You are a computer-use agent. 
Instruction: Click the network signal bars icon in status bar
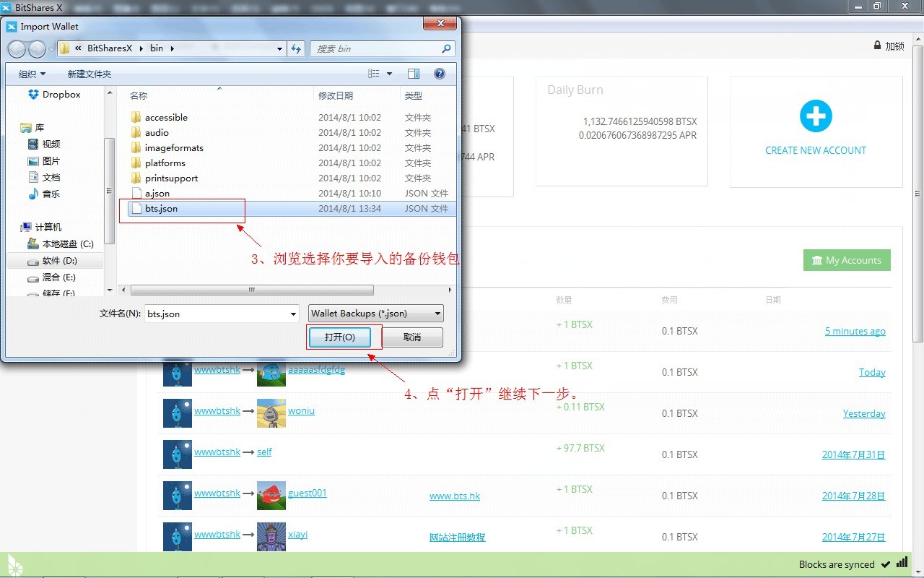point(902,563)
